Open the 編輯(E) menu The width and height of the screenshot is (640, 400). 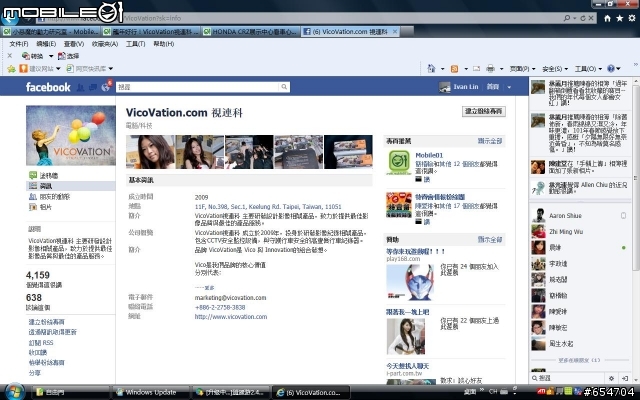point(46,44)
